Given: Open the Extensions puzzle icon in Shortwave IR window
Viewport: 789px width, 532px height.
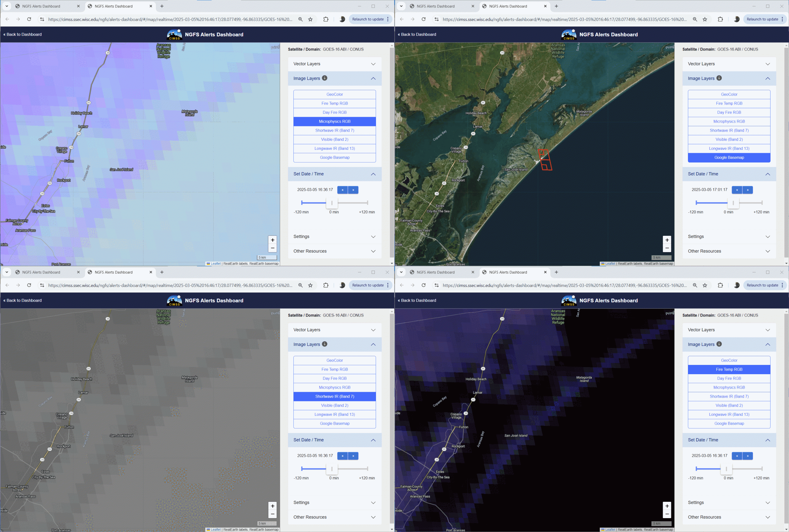Looking at the screenshot, I should coord(326,285).
